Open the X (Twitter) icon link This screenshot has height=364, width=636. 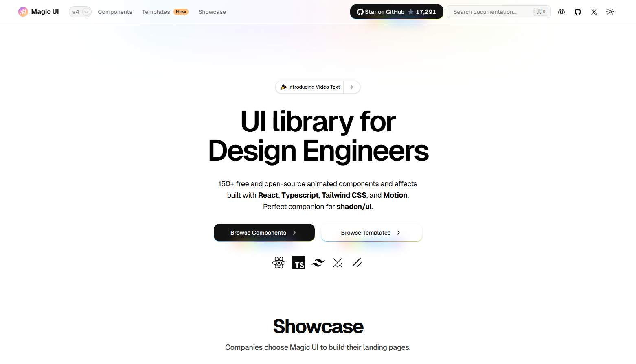pyautogui.click(x=594, y=12)
